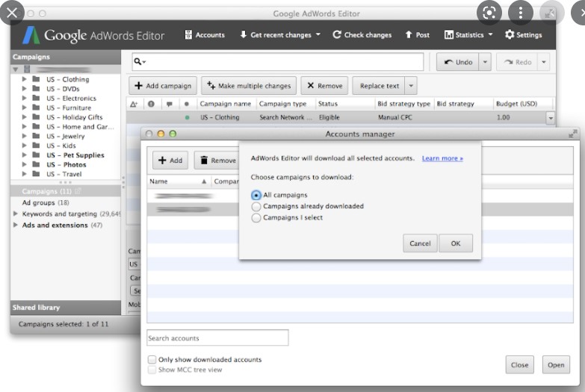Open the Replace text dropdown arrow
Screen dimensions: 585x392
[411, 86]
